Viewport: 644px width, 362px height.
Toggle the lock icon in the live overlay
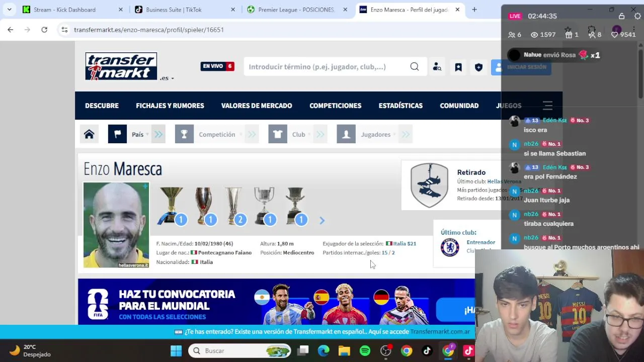pyautogui.click(x=622, y=16)
